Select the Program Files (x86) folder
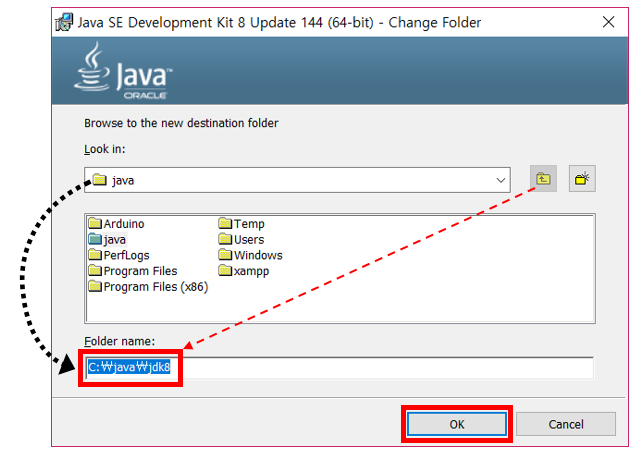Image resolution: width=643 pixels, height=456 pixels. [x=148, y=286]
